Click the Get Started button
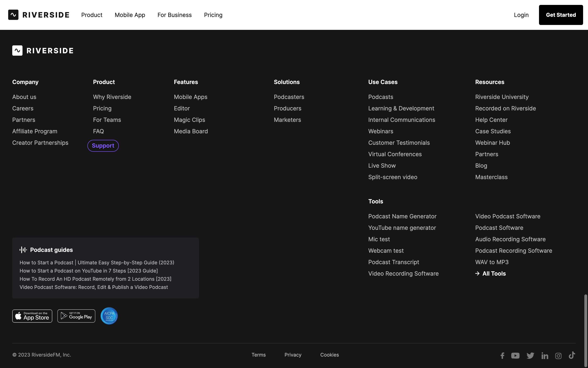Viewport: 588px width, 368px height. [x=561, y=15]
